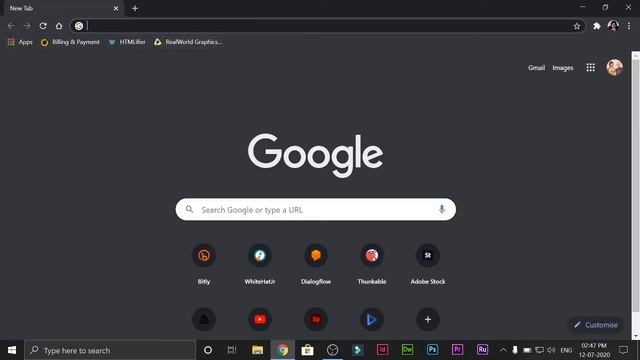The height and width of the screenshot is (360, 640).
Task: Open Bitly shortcut tile
Action: click(204, 264)
